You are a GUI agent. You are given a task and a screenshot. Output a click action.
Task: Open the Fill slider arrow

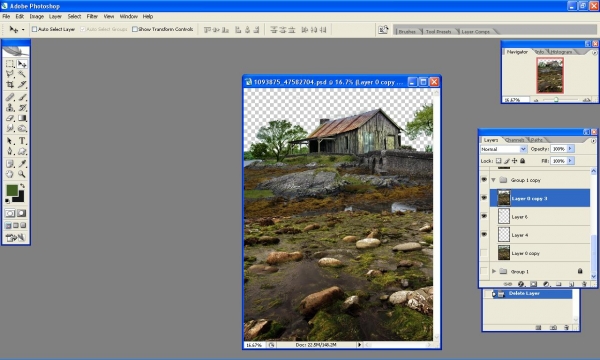(x=571, y=161)
